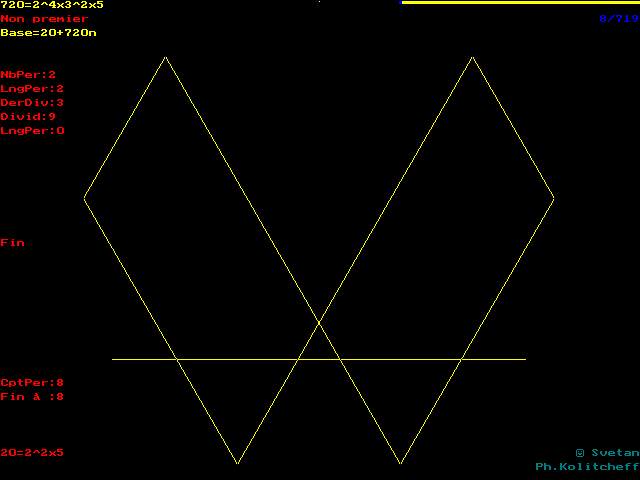
Task: Select the 20=2^2x5 factorization text
Action: click(x=32, y=453)
